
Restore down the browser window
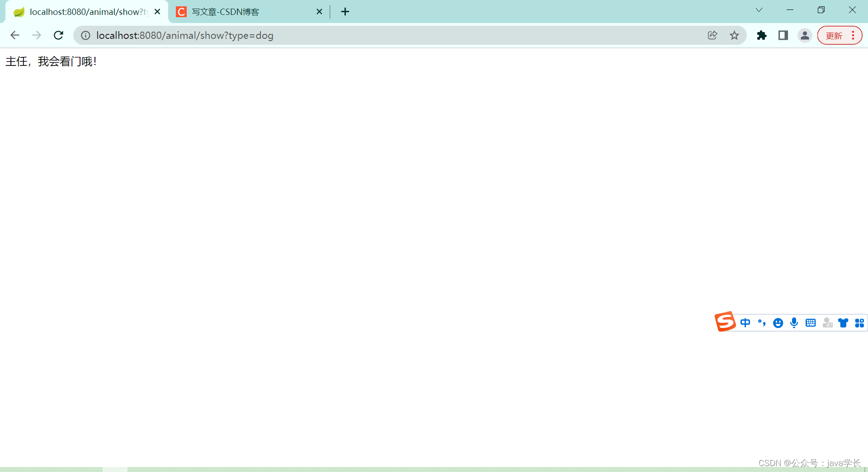pyautogui.click(x=821, y=10)
